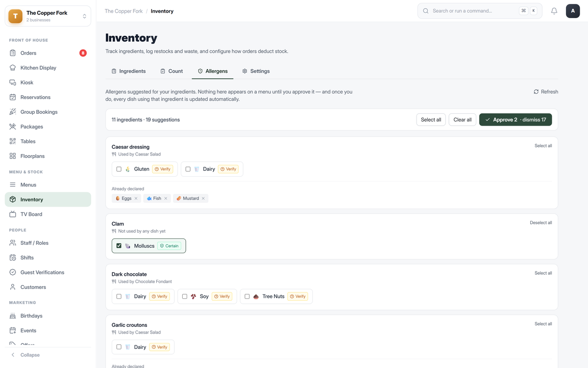588x368 pixels.
Task: Open the notifications bell
Action: tap(554, 11)
